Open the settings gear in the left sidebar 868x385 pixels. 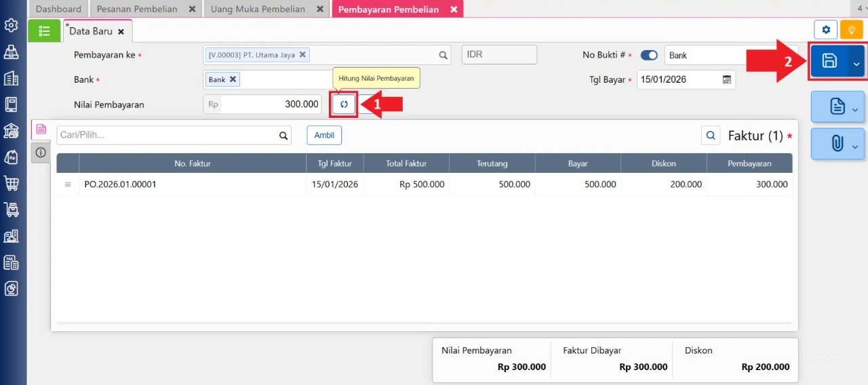[11, 26]
